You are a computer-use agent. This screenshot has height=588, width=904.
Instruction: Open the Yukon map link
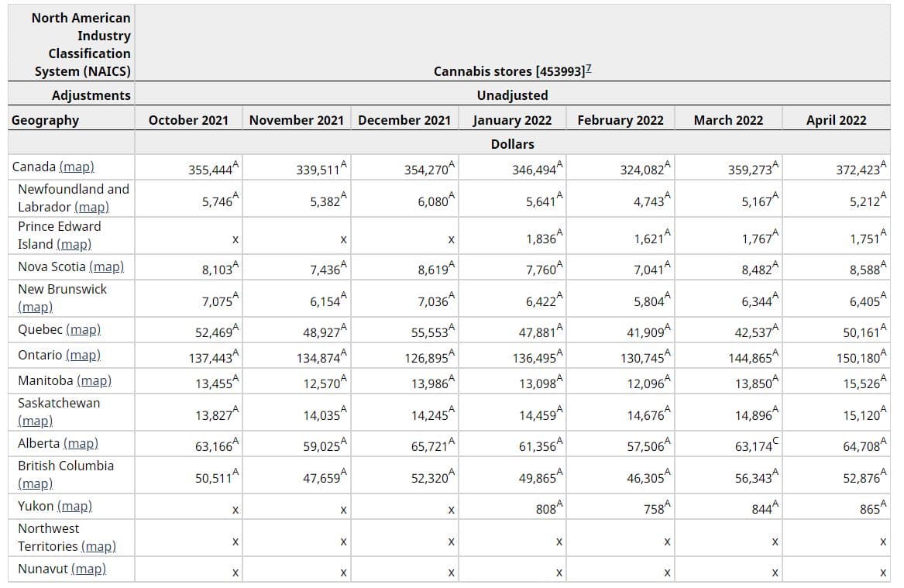point(75,506)
